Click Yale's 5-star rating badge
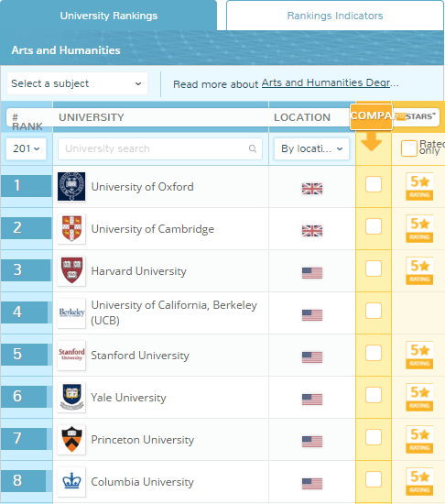 [x=419, y=397]
